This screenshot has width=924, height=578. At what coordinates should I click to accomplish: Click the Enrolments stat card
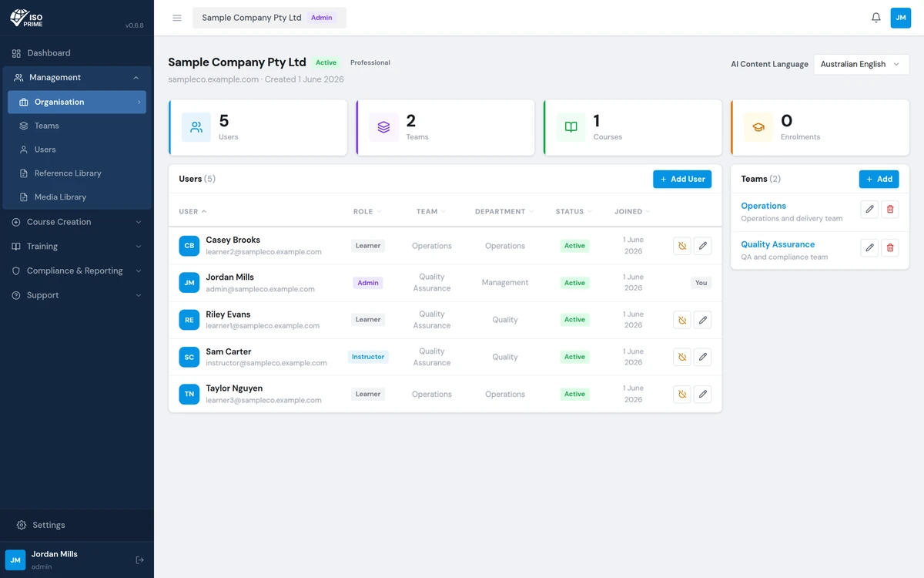[x=820, y=128]
